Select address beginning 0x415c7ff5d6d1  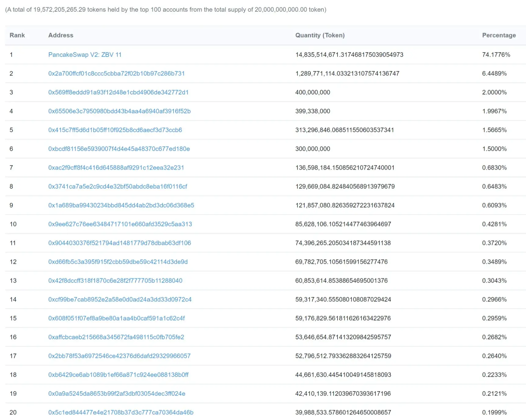tap(115, 130)
